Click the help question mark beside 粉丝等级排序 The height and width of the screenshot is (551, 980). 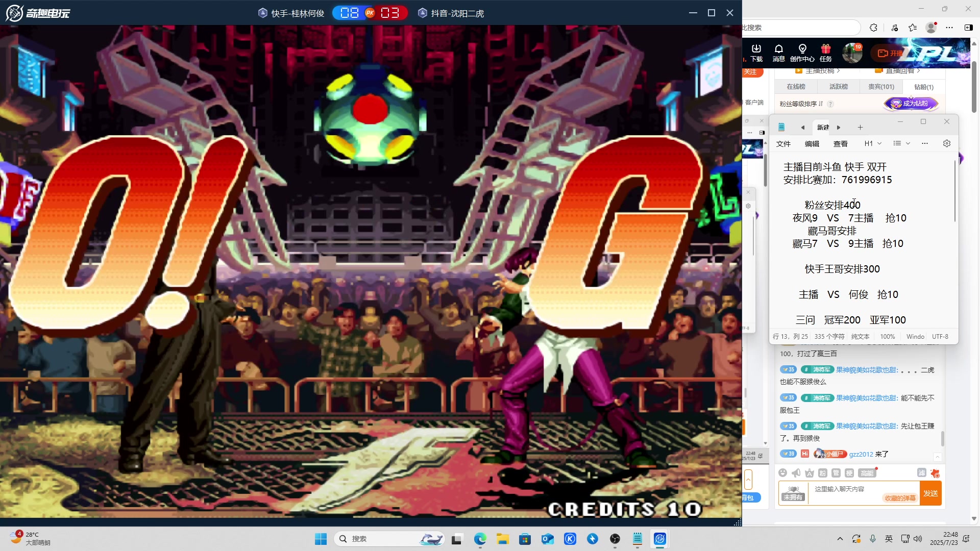[x=830, y=104]
